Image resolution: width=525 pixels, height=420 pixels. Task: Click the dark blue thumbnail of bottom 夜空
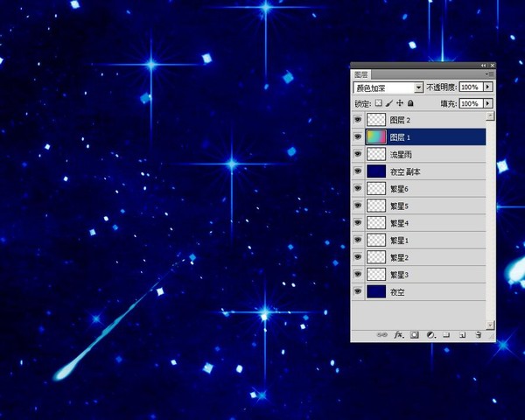point(376,291)
